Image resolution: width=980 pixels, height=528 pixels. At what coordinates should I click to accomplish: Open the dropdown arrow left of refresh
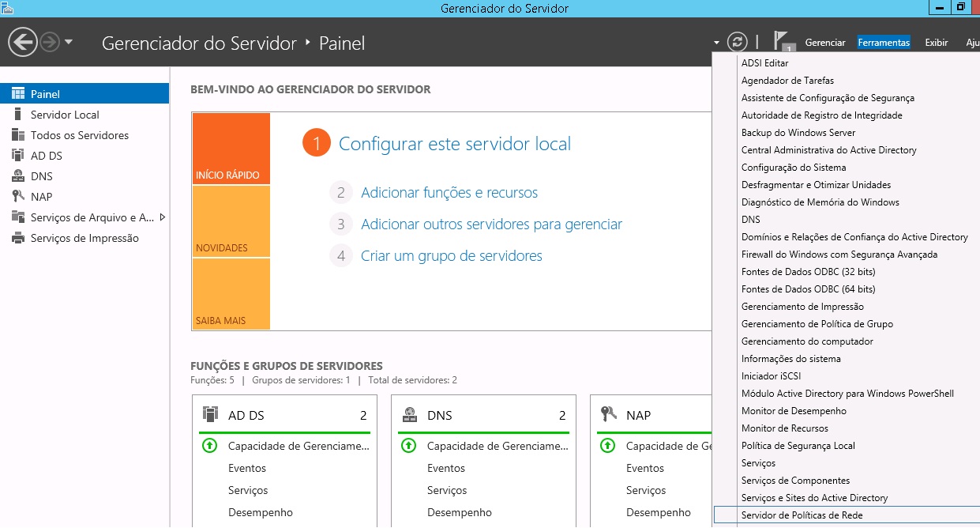pos(716,43)
